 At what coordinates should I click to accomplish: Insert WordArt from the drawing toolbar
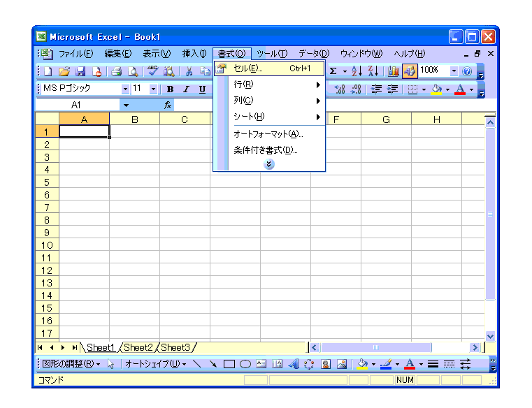(x=293, y=364)
